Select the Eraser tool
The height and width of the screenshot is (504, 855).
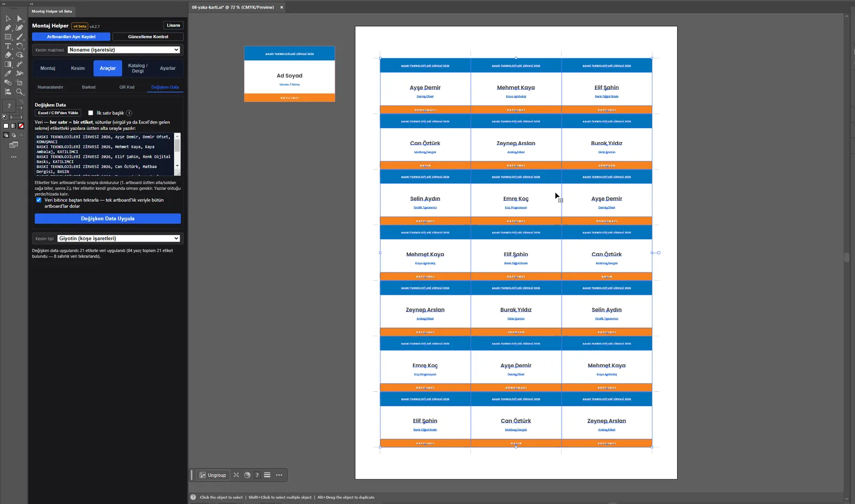pos(8,55)
